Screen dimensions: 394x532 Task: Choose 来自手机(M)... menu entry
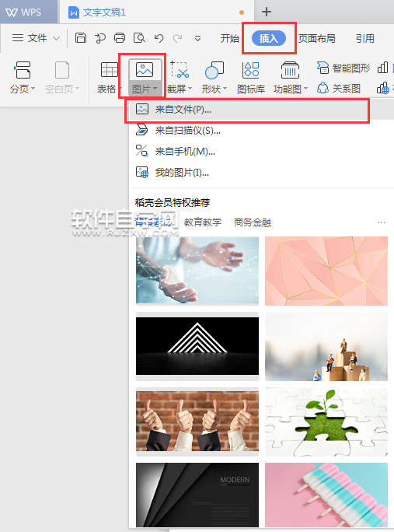(261, 152)
